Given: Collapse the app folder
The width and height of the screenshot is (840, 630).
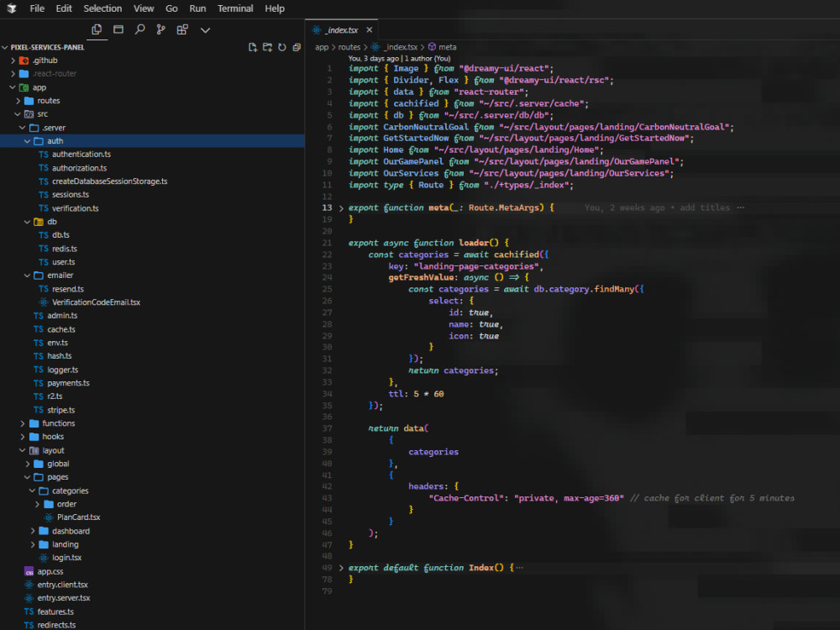Looking at the screenshot, I should 13,87.
